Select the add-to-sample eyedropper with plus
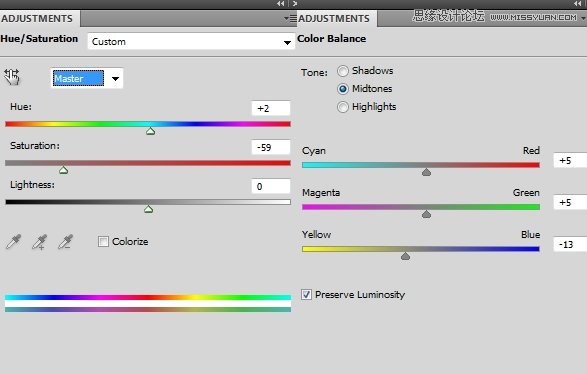This screenshot has height=374, width=587. (x=39, y=242)
